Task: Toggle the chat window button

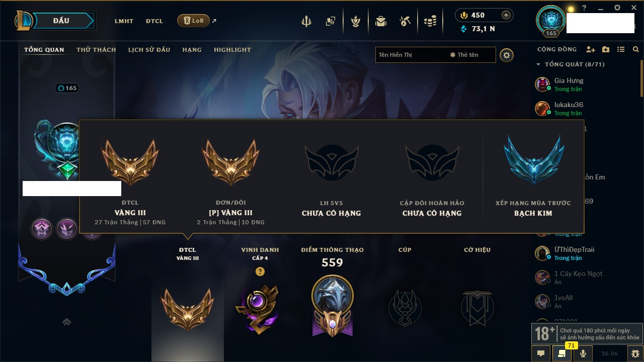Action: tap(541, 353)
